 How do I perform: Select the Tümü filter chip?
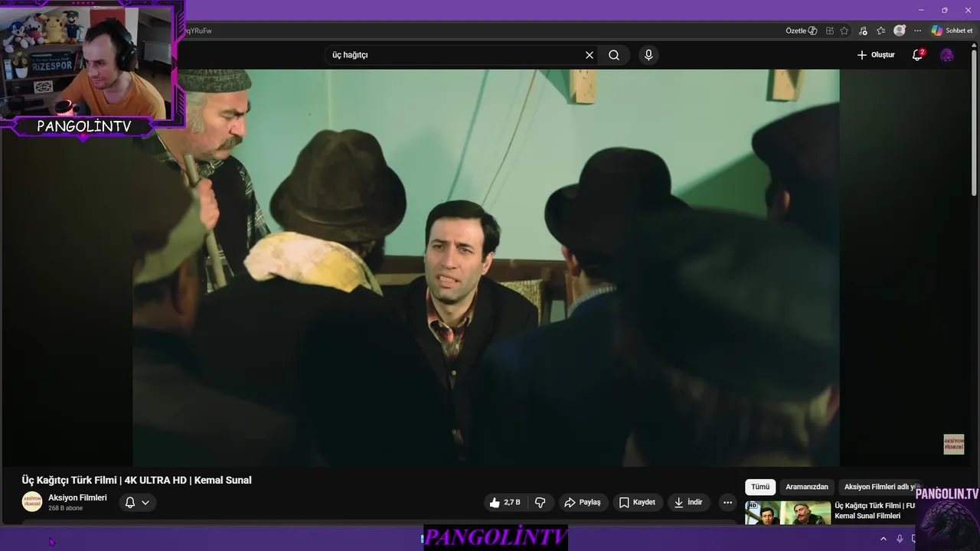click(x=760, y=487)
